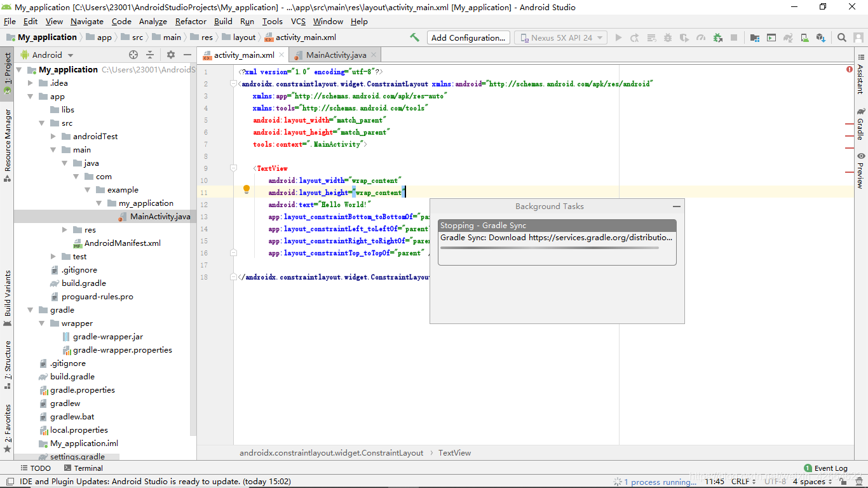Expand the res folder
The width and height of the screenshot is (868, 488).
click(x=65, y=230)
